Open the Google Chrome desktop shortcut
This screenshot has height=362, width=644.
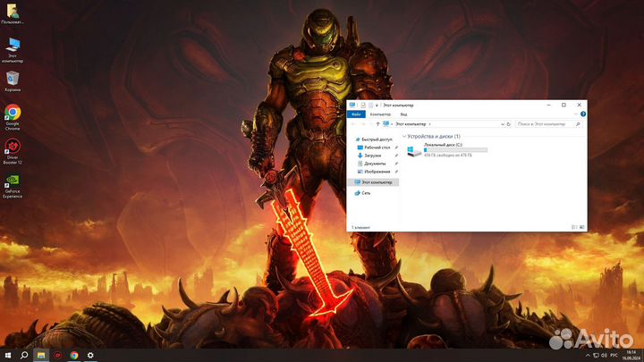[13, 117]
